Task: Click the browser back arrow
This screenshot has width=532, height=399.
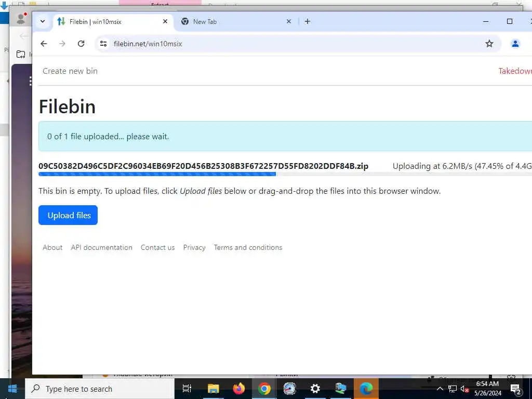Action: (44, 44)
